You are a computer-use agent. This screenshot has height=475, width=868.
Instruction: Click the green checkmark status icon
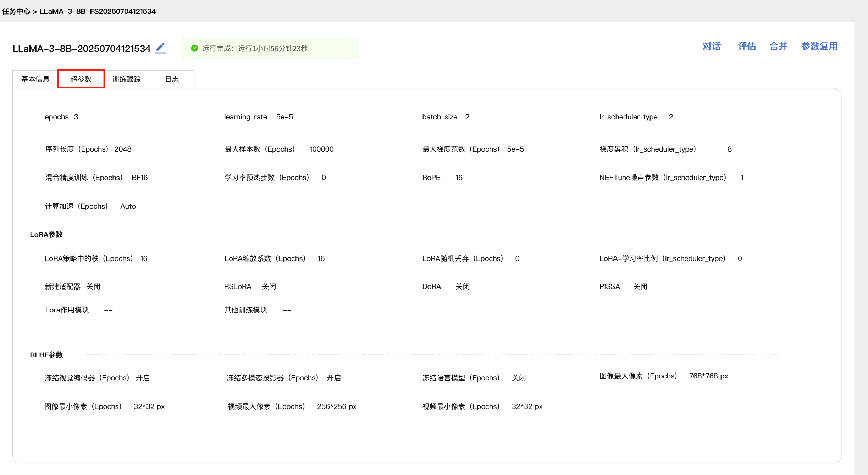coord(194,48)
